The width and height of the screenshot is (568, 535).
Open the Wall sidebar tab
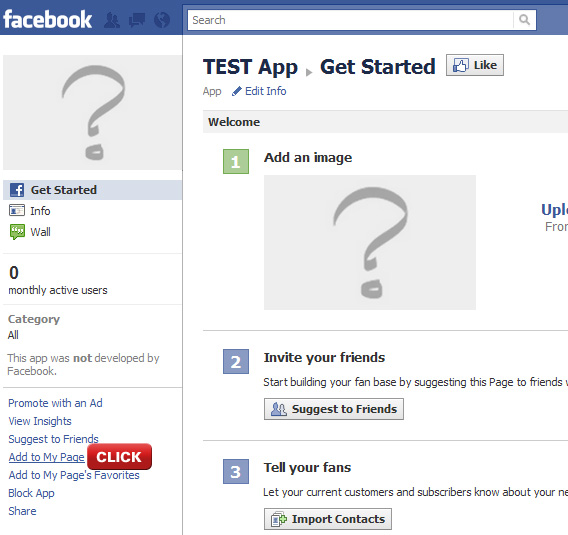pos(40,232)
